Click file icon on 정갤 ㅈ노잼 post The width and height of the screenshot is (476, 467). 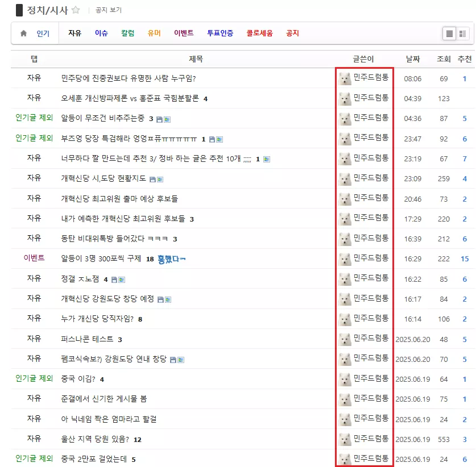(114, 280)
